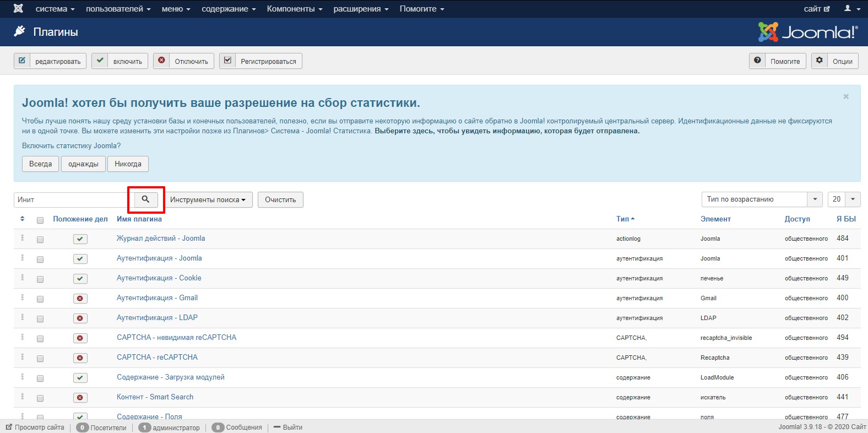Sort by the Элемент column header
This screenshot has width=868, height=433.
point(715,219)
